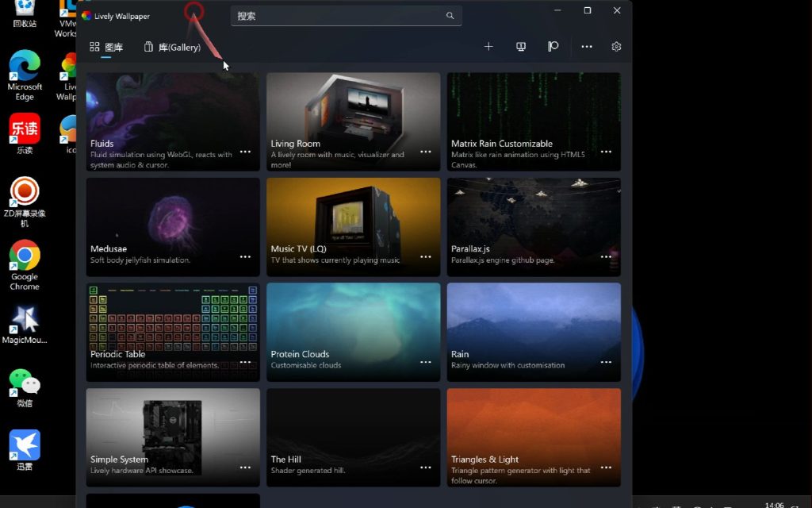Open options menu for Living Room wallpaper
This screenshot has width=812, height=508.
(x=426, y=152)
